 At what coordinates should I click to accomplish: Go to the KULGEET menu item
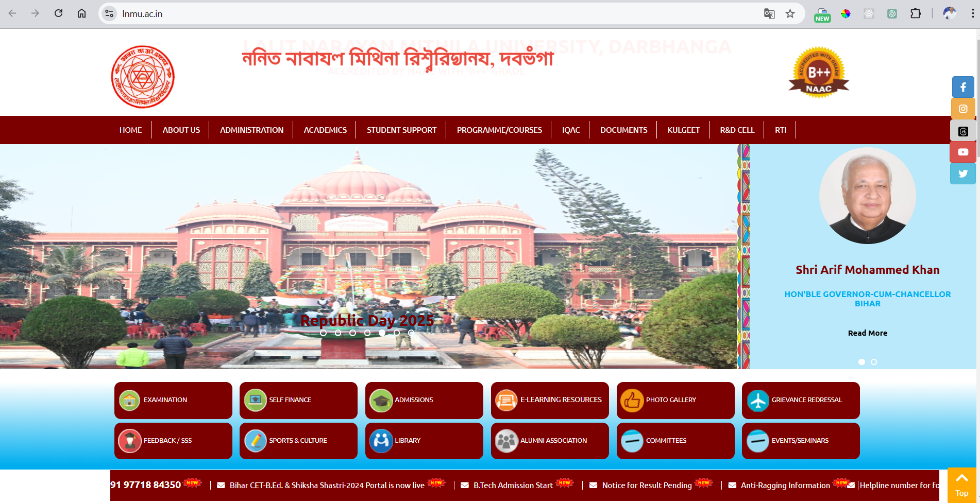click(683, 130)
